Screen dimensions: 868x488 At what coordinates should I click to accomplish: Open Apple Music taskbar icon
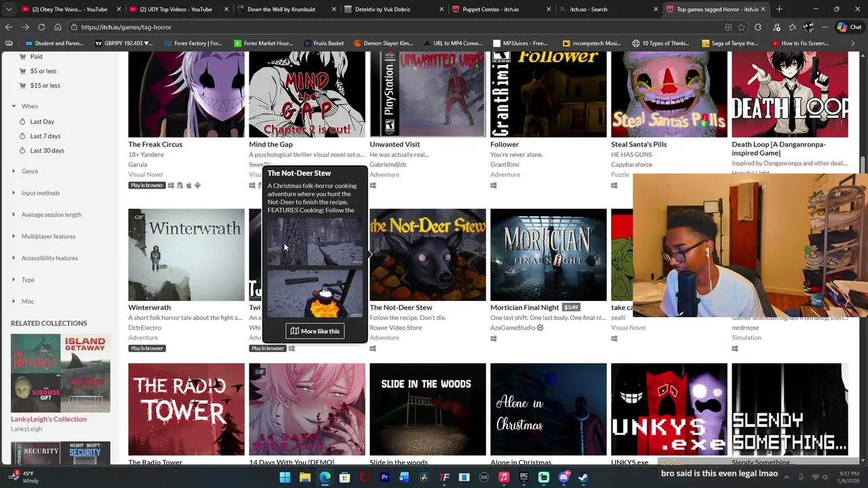tap(504, 477)
